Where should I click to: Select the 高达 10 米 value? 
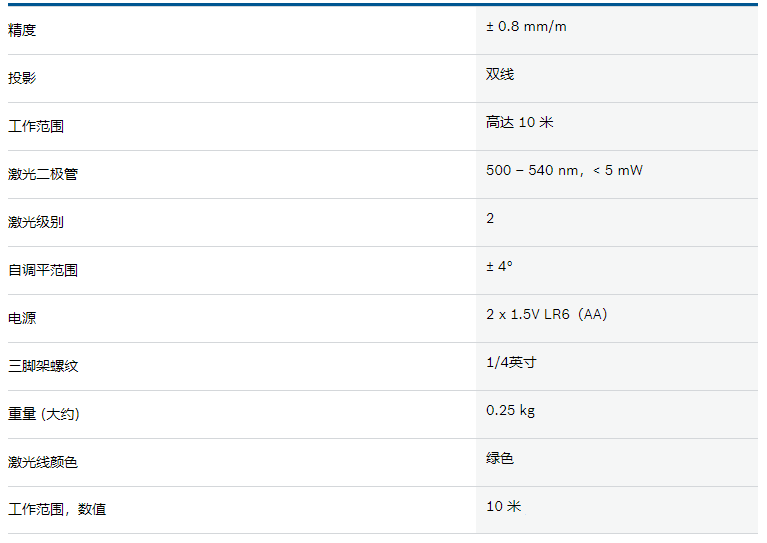point(519,122)
